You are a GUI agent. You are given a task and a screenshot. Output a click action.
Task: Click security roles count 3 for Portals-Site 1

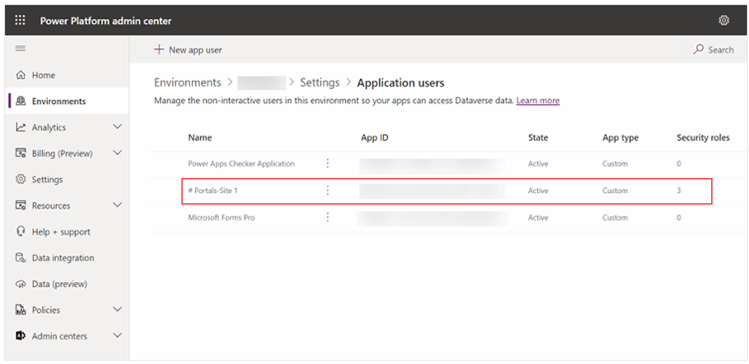(679, 191)
